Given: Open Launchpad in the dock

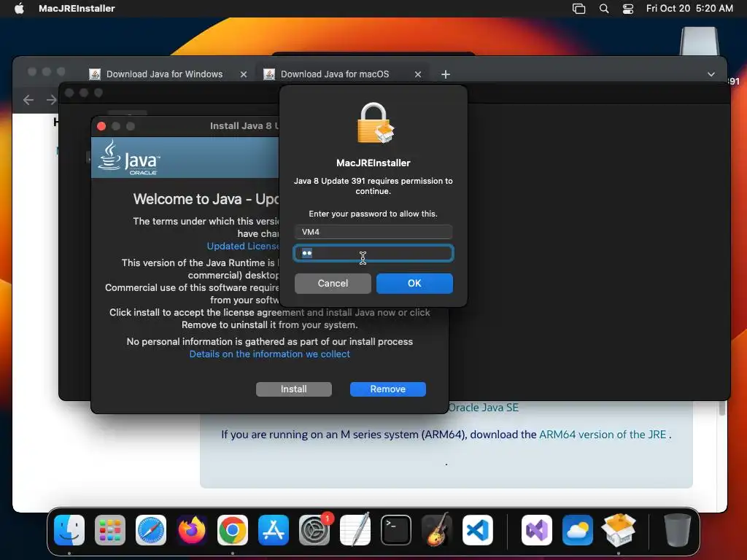Looking at the screenshot, I should coord(110,530).
